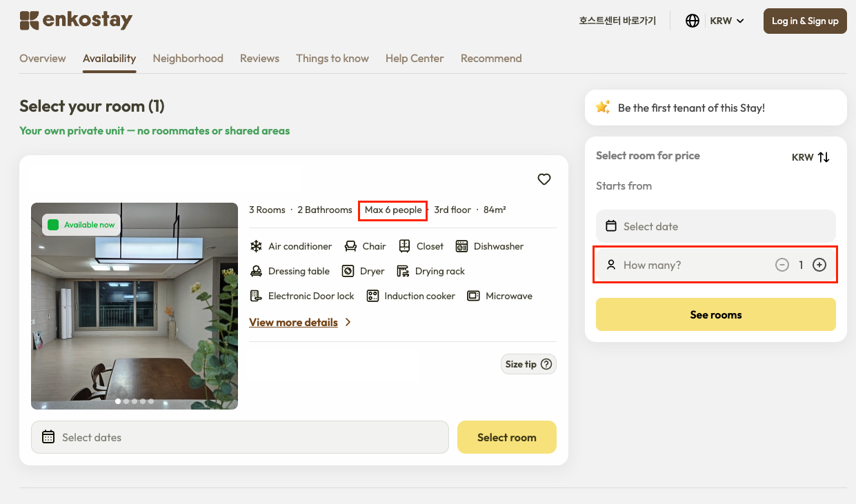The image size is (856, 504).
Task: Select the third photo carousel dot
Action: (x=135, y=401)
